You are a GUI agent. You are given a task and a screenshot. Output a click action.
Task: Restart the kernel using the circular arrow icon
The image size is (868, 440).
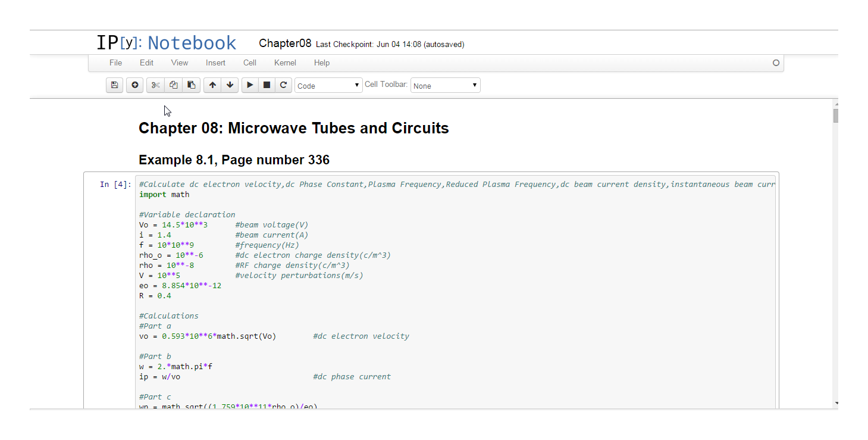pos(284,85)
